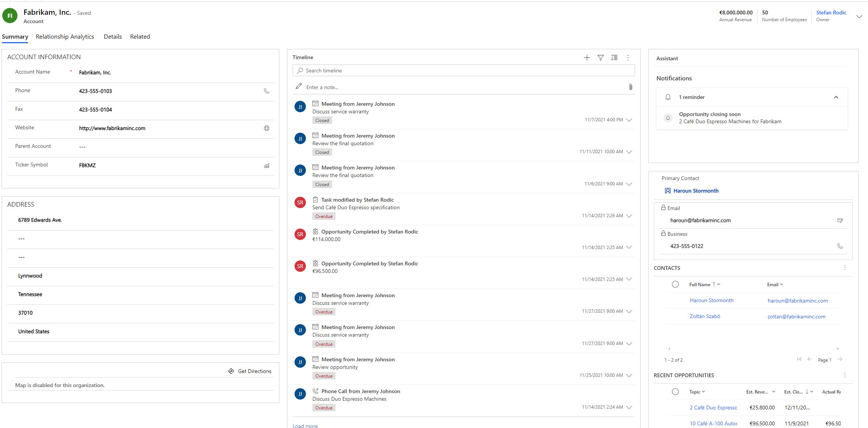Go to next page arrow in contacts
This screenshot has width=868, height=428.
(x=840, y=359)
